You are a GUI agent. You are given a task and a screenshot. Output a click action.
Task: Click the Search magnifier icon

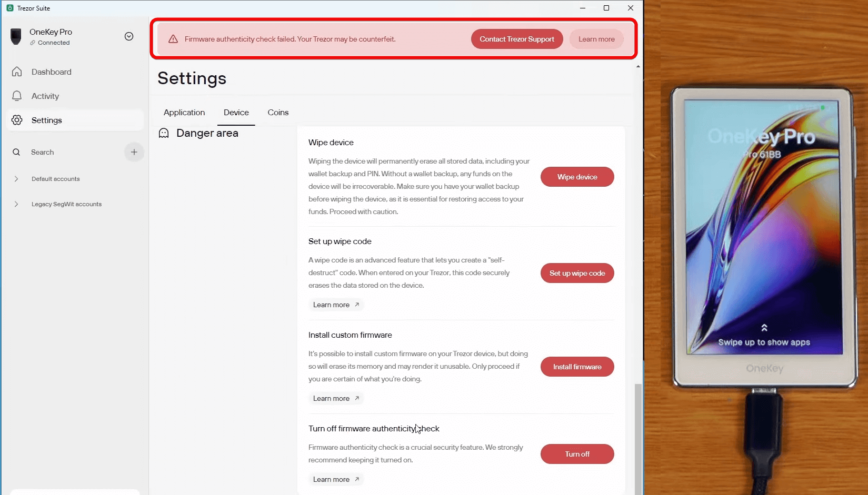[x=16, y=152]
